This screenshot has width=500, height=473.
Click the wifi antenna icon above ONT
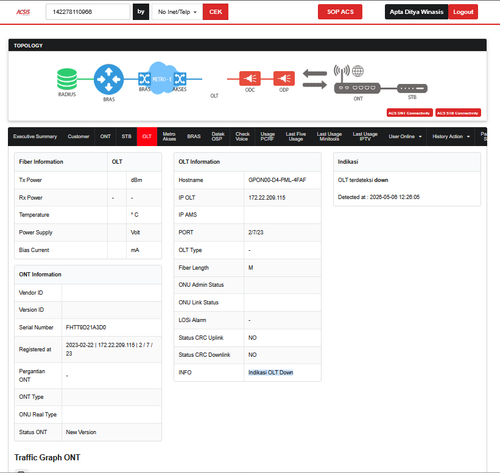click(x=342, y=73)
